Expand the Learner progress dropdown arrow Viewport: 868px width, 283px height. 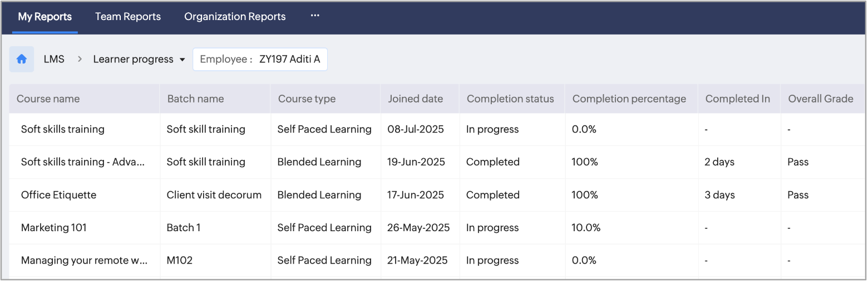[182, 60]
